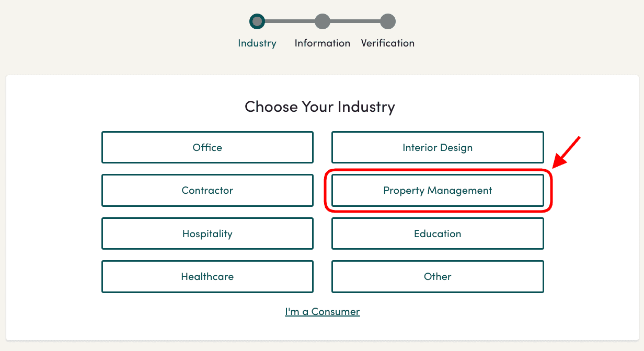Open the "I'm a Consumer" link

coord(322,311)
